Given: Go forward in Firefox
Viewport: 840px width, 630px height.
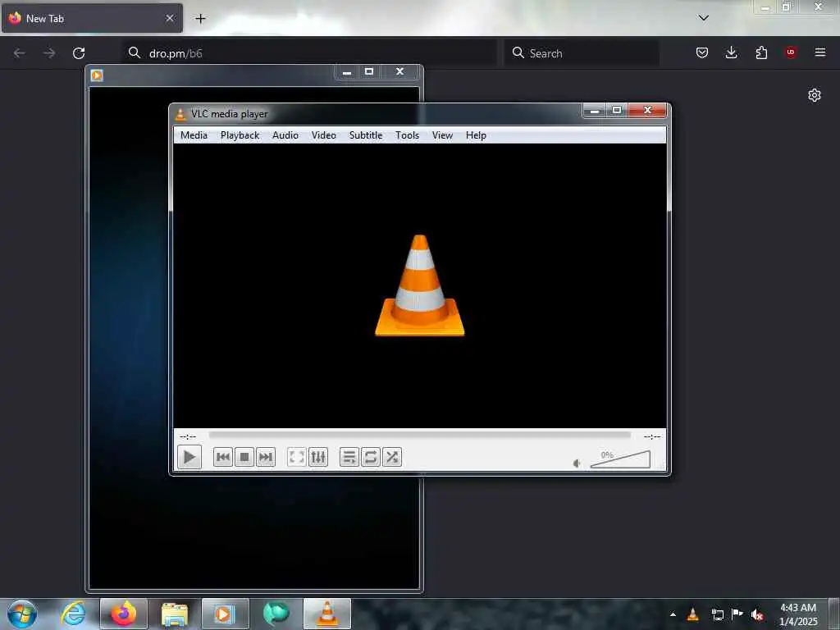Looking at the screenshot, I should pyautogui.click(x=49, y=53).
